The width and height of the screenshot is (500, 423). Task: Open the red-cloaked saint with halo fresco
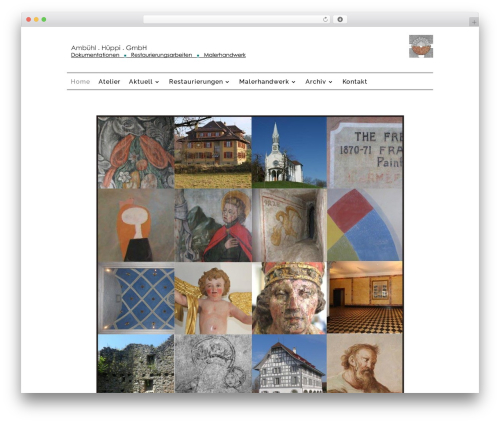tap(213, 225)
